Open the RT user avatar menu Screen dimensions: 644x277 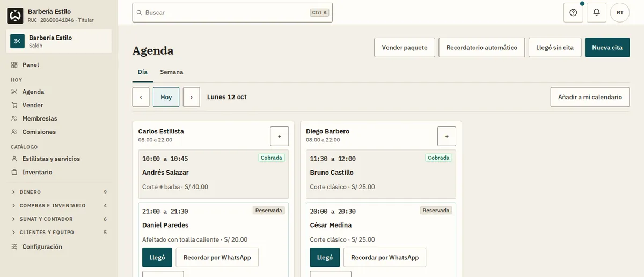click(x=620, y=12)
